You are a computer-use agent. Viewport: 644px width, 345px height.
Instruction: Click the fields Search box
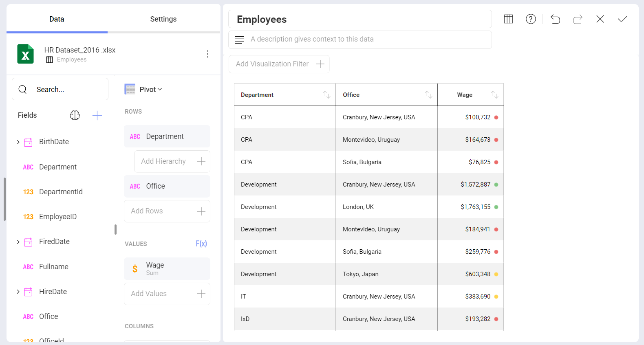tap(60, 89)
